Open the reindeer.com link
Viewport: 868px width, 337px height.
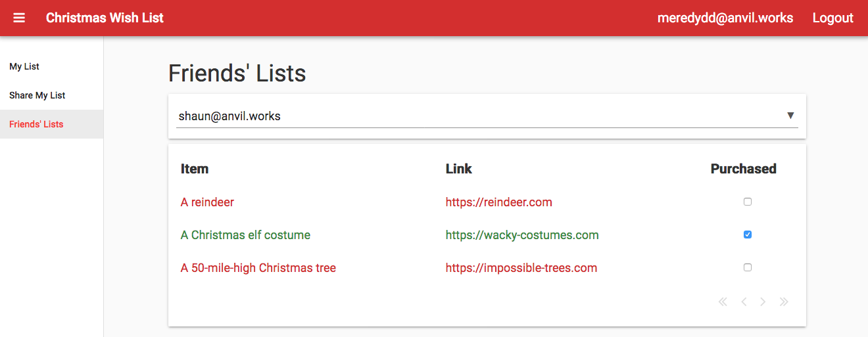coord(498,202)
